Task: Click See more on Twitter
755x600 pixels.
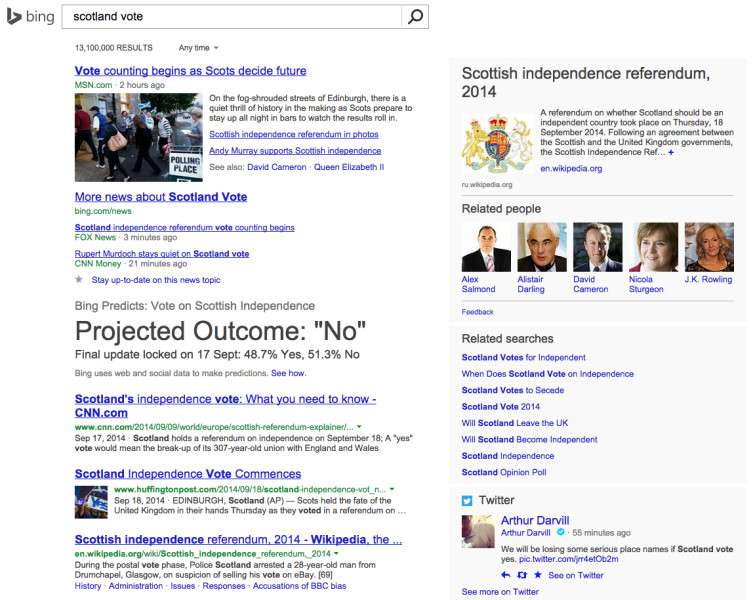Action: coord(500,592)
